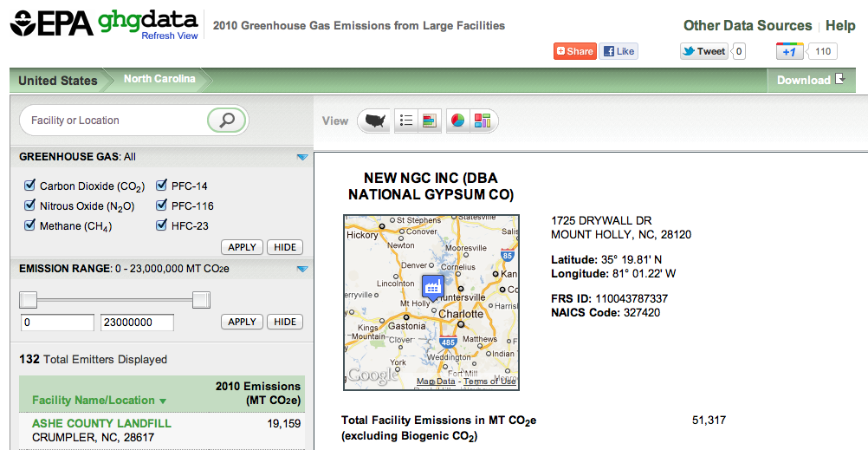The height and width of the screenshot is (450, 868).
Task: Click the Tweet count bubble
Action: point(739,51)
